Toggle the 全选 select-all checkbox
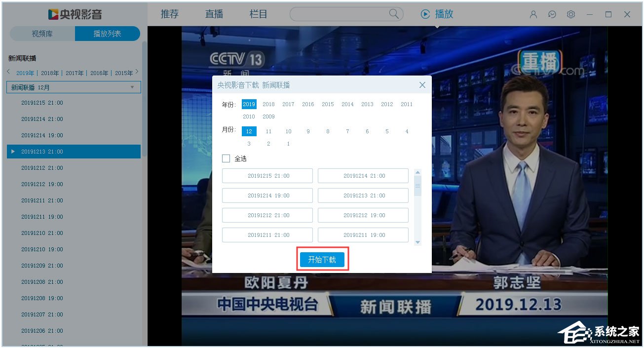Screen dimensions: 644x348 [x=226, y=158]
